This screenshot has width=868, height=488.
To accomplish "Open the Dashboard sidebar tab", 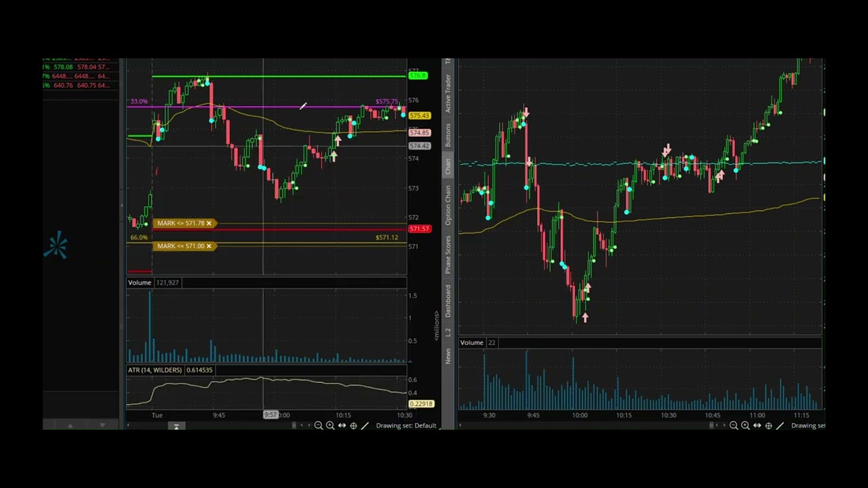I will pos(448,301).
